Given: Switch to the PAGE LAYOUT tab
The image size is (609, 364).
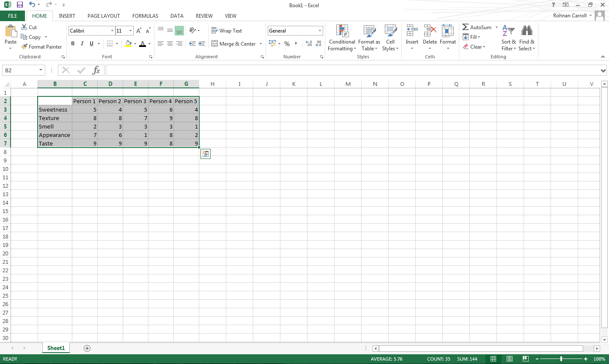Looking at the screenshot, I should click(104, 16).
